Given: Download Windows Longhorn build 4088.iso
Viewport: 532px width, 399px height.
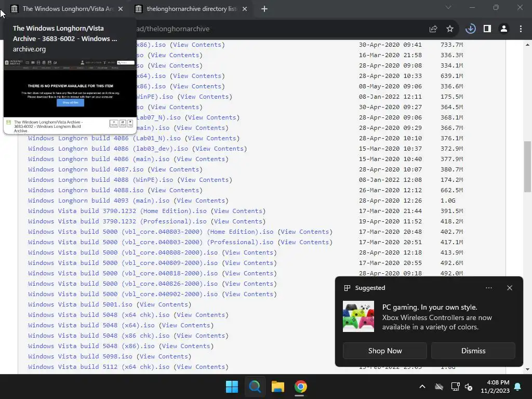Looking at the screenshot, I should click(86, 190).
